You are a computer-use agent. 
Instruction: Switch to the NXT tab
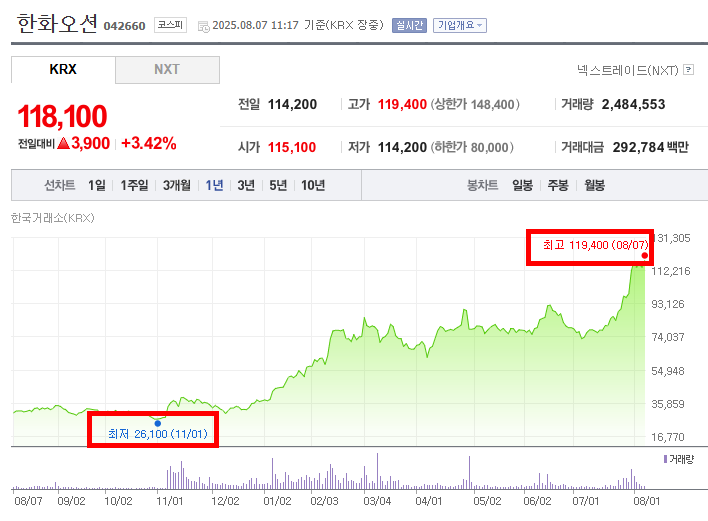tap(167, 70)
